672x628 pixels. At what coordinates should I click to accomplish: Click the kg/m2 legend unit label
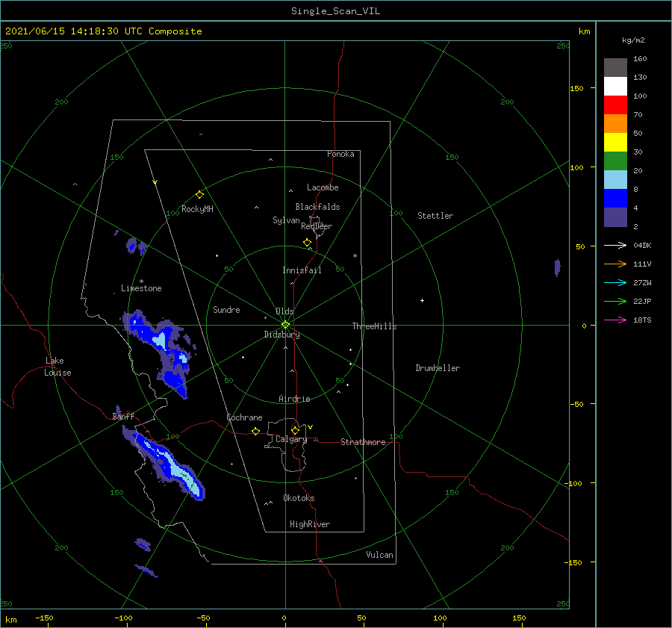coord(633,40)
